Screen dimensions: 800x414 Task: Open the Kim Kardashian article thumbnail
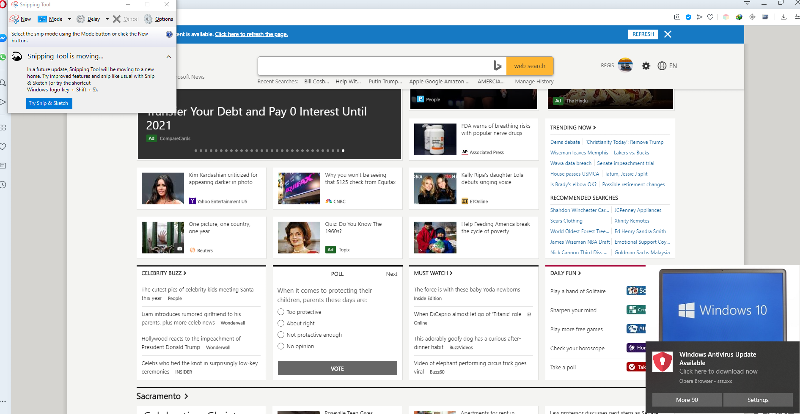163,188
